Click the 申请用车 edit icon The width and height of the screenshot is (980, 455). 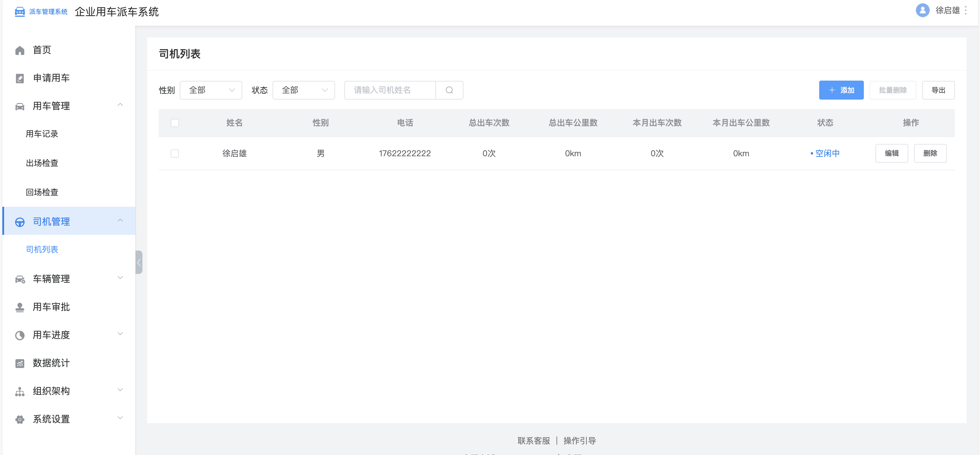[20, 79]
